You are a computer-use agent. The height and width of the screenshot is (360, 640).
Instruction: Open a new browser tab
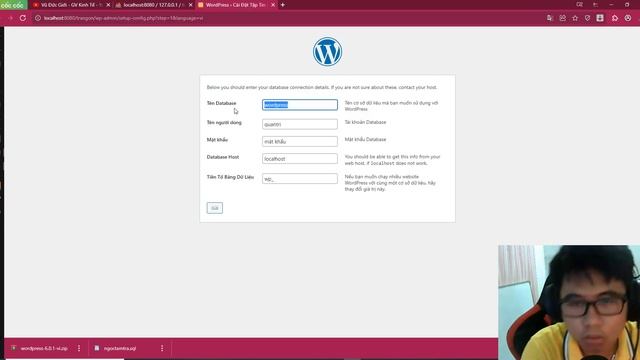click(x=282, y=5)
